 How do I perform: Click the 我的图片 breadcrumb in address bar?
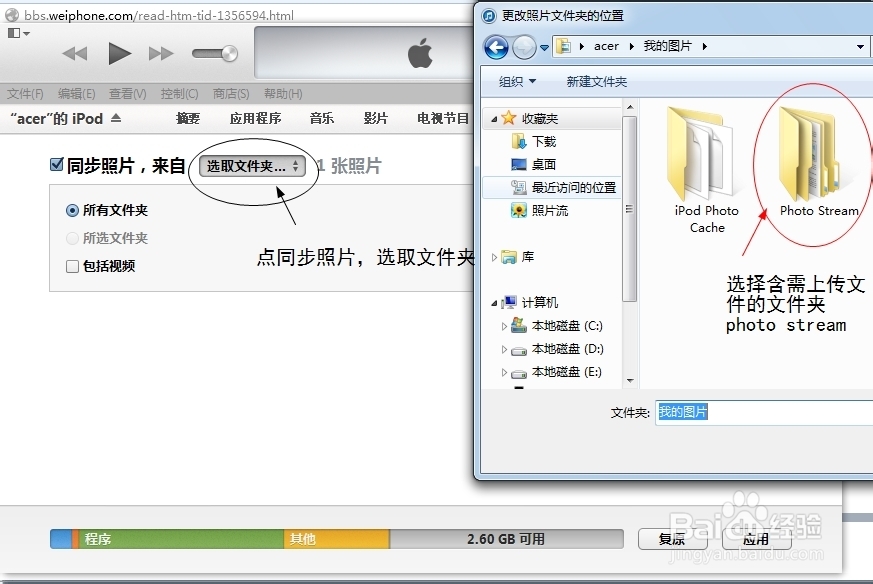668,46
